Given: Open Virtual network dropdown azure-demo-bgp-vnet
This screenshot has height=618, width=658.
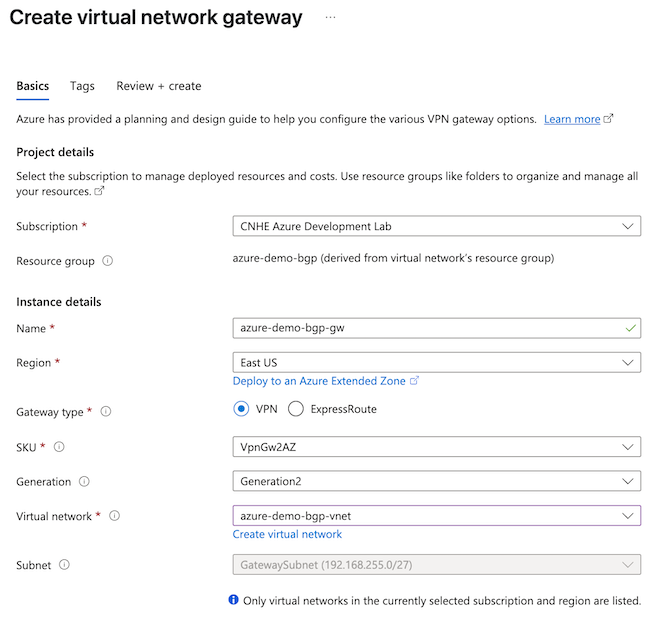Looking at the screenshot, I should [436, 516].
